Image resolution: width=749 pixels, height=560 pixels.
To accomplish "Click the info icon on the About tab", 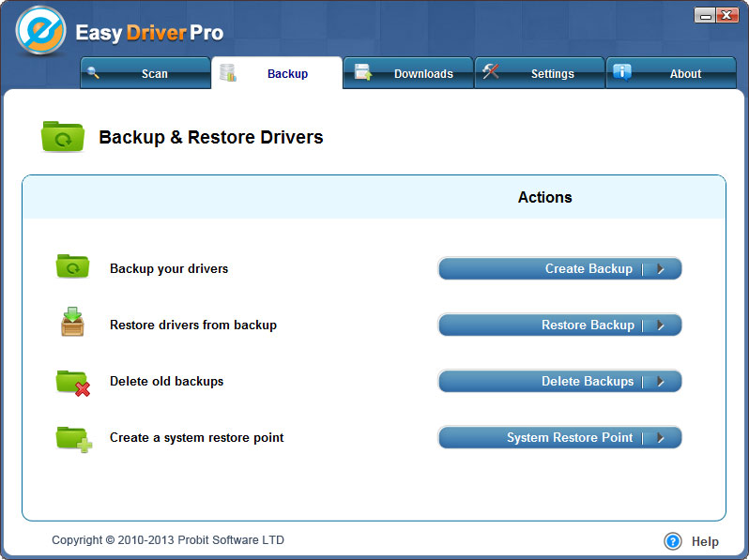I will point(621,72).
